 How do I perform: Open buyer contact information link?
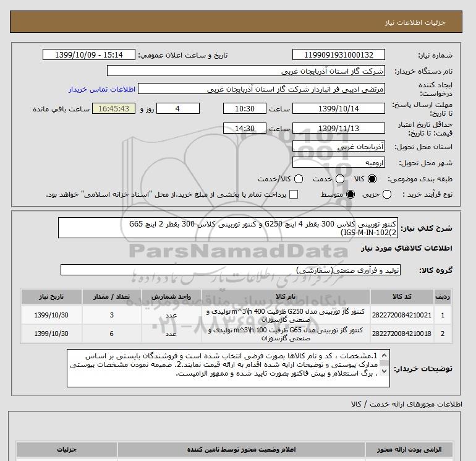tap(102, 89)
